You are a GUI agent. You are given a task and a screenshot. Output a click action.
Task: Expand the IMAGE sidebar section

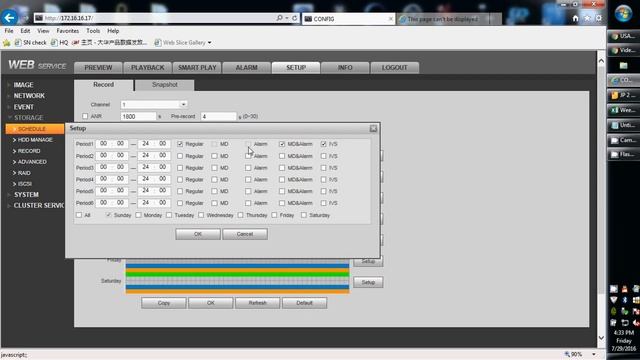tap(23, 85)
